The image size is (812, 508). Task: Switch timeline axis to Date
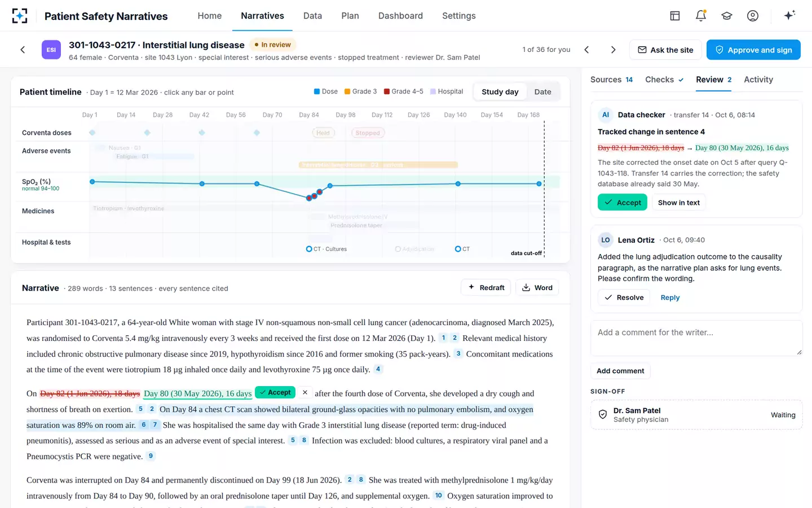(x=543, y=92)
